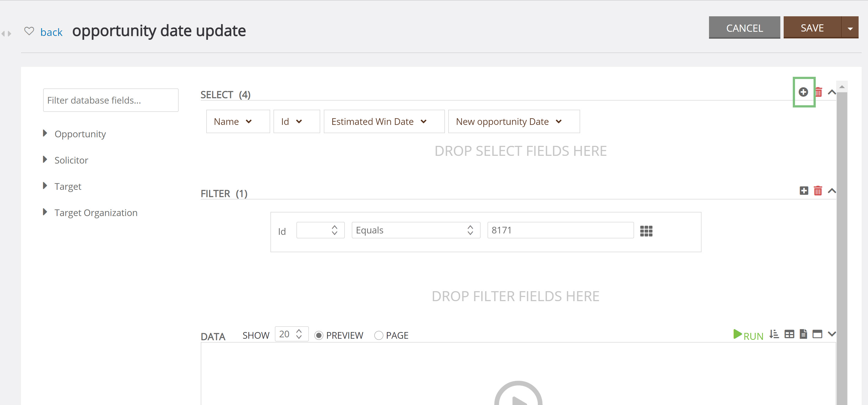
Task: Collapse the SELECT section
Action: point(831,92)
